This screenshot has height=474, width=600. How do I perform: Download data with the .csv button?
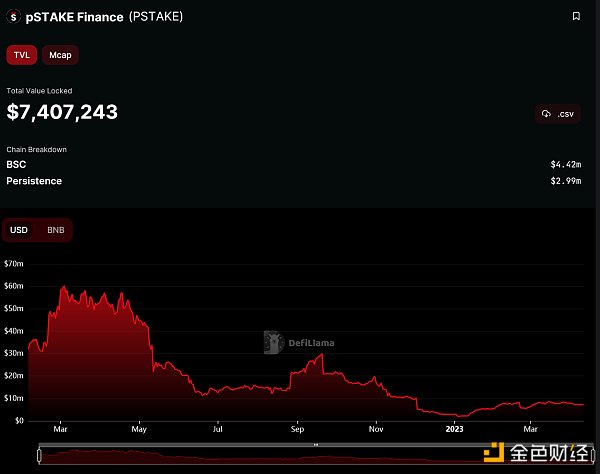tap(558, 114)
